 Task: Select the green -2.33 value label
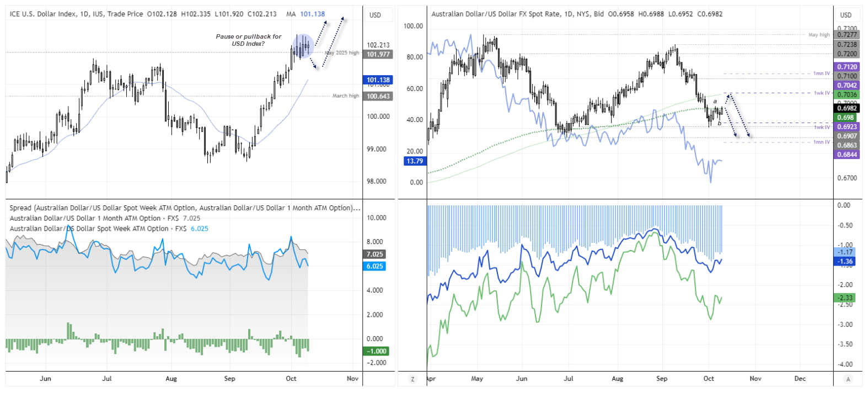845,298
